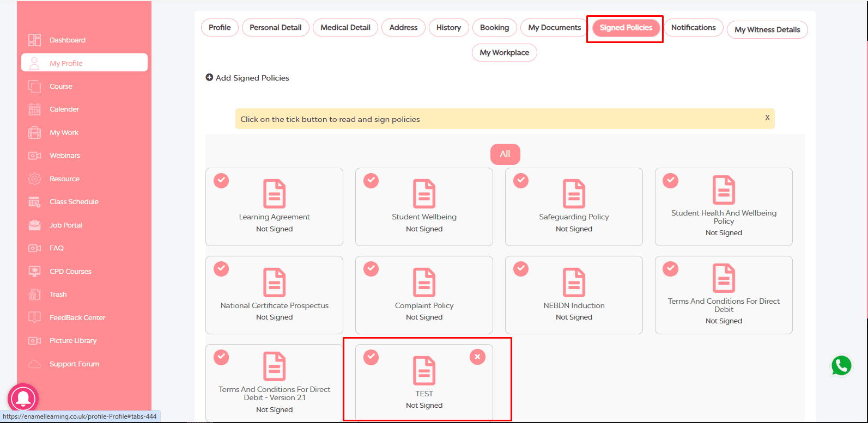Click the Trash sidebar icon
Image resolution: width=868 pixels, height=423 pixels.
[34, 294]
